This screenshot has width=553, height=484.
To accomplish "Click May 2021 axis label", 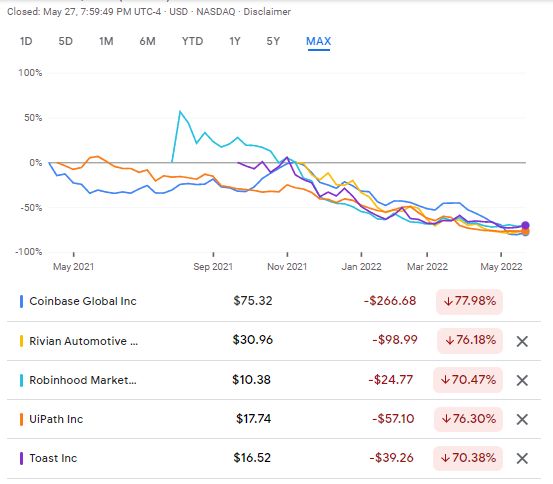I will [73, 267].
